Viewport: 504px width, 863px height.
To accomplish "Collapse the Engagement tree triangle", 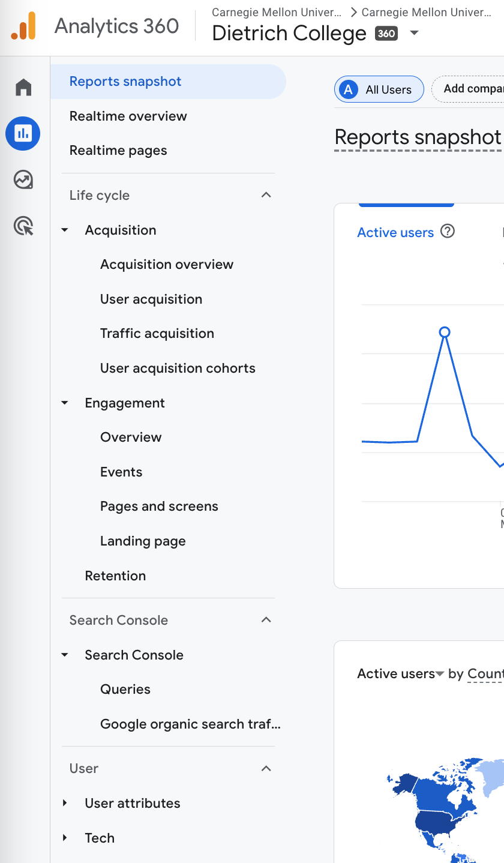I will click(65, 403).
